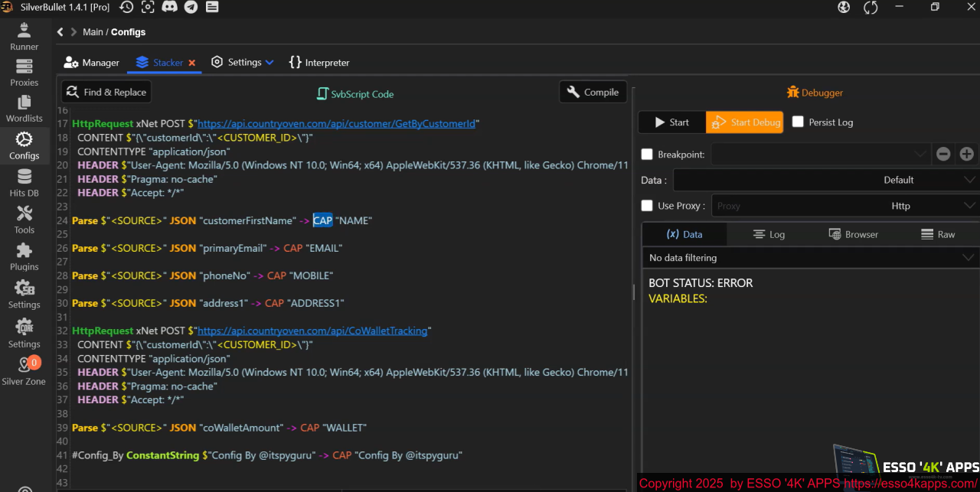Click "coWalletAmount" text on line 39
Viewport: 980px width, 492px height.
click(243, 428)
